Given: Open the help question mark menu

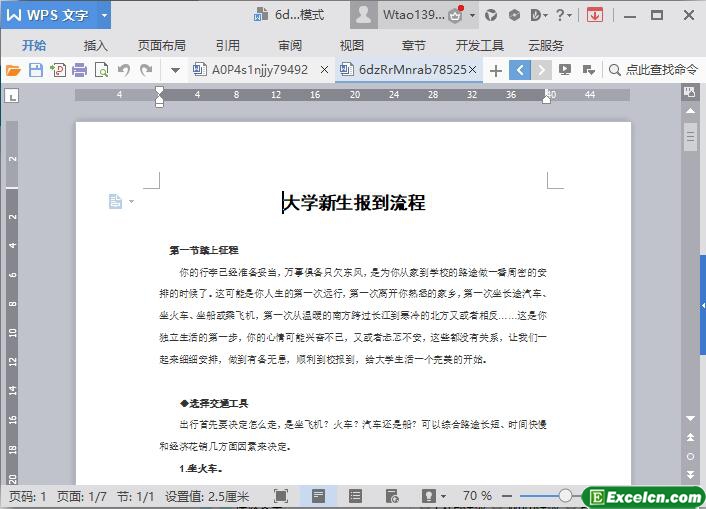Looking at the screenshot, I should pos(563,15).
